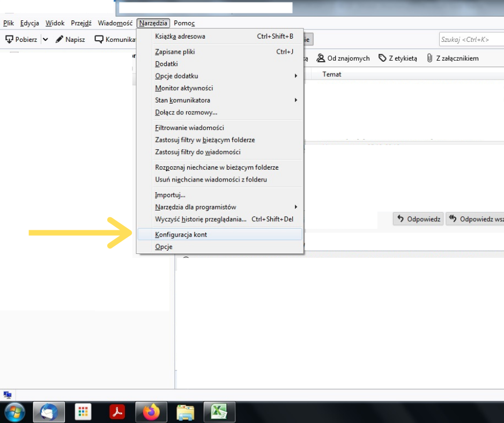Open Excel from the taskbar
The width and height of the screenshot is (504, 423).
pos(220,412)
